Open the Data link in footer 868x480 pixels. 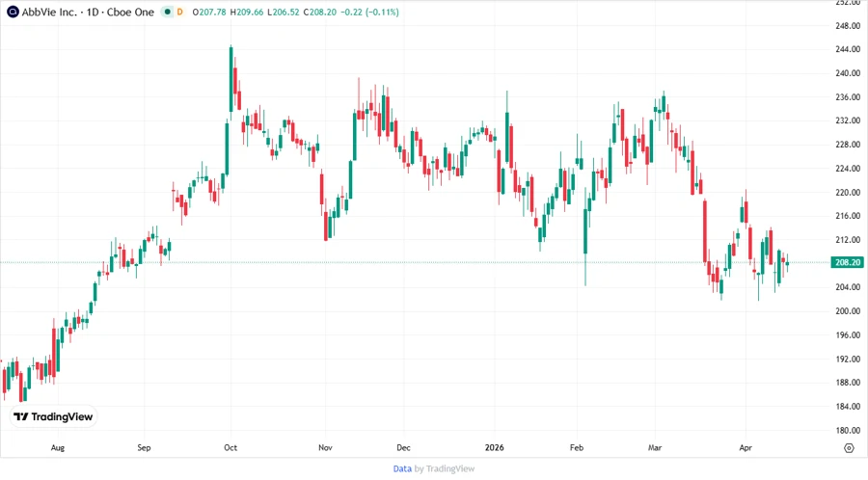402,468
